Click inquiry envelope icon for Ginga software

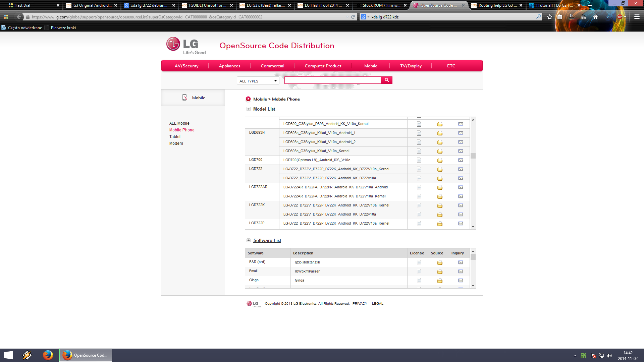(x=461, y=281)
